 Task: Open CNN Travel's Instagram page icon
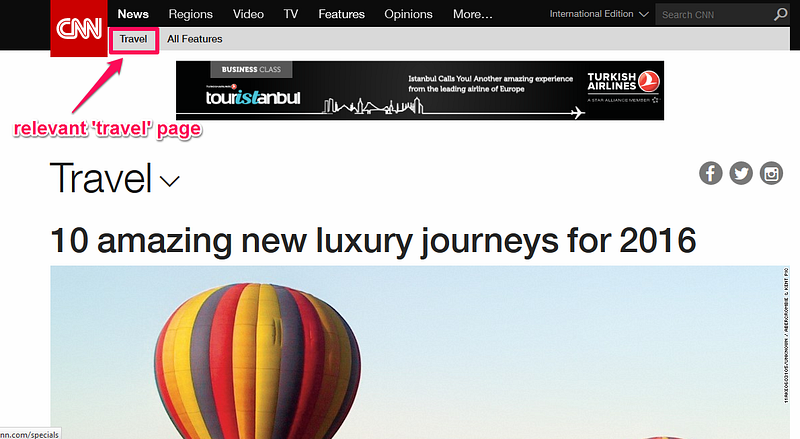tap(771, 174)
